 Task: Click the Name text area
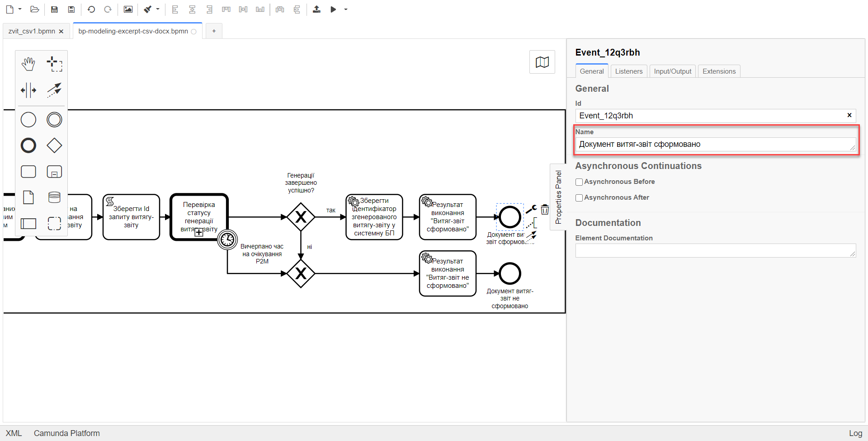point(716,144)
